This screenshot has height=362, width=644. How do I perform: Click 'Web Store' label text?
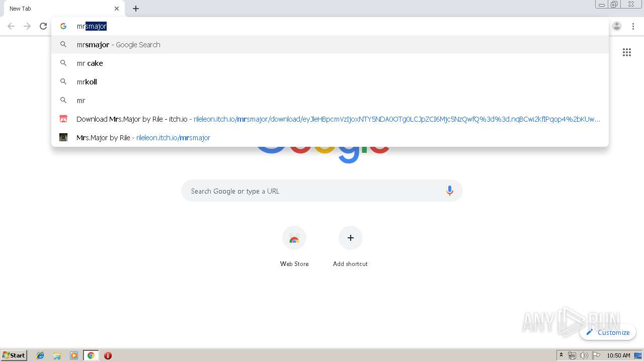click(x=294, y=264)
